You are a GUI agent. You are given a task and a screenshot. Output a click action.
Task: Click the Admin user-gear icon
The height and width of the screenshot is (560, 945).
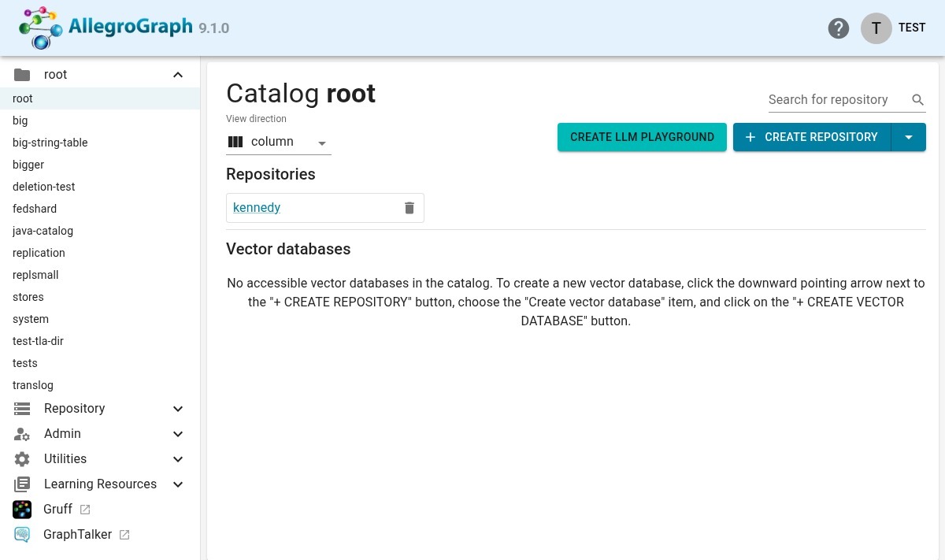tap(22, 434)
